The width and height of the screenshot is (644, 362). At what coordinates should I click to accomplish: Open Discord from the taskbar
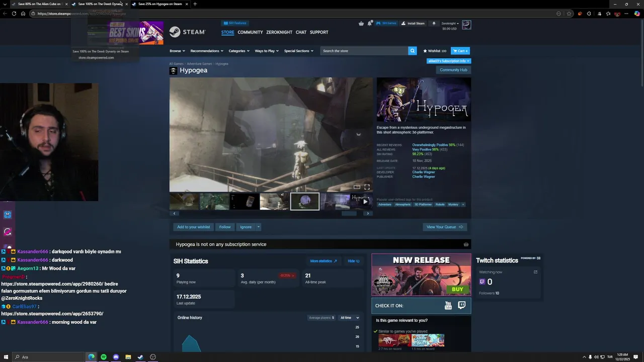tap(116, 357)
